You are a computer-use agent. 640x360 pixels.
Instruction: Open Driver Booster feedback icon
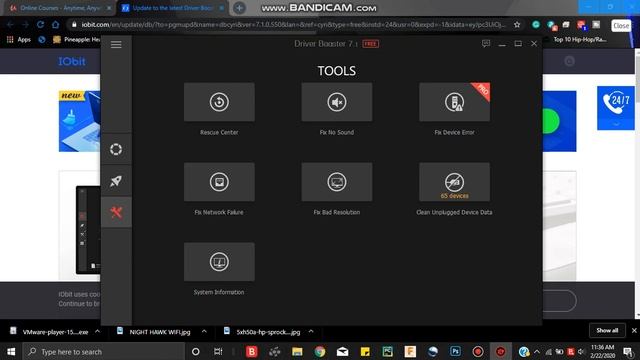pyautogui.click(x=486, y=43)
